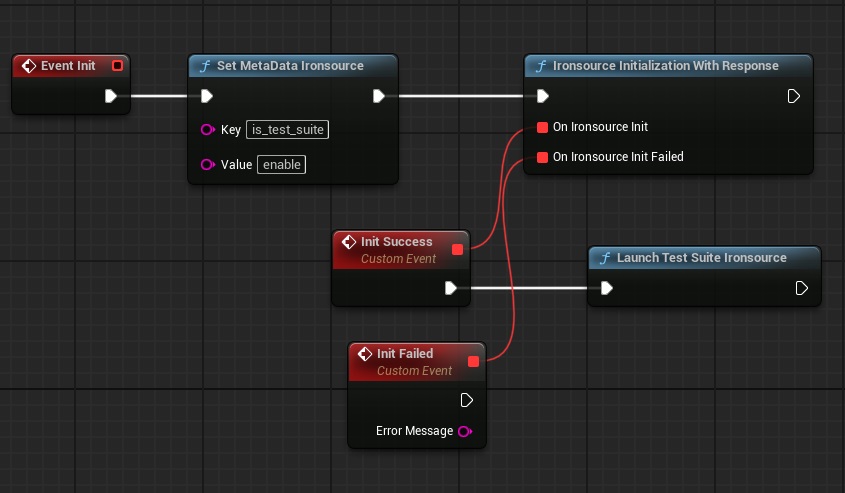Click wire from Init Success to Launch Test Suite
The width and height of the screenshot is (845, 493).
click(529, 288)
